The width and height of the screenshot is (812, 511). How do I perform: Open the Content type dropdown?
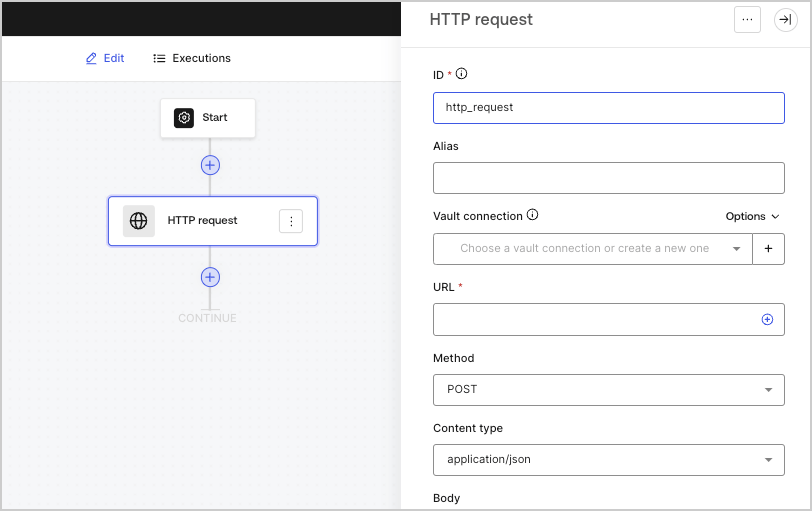click(x=608, y=460)
